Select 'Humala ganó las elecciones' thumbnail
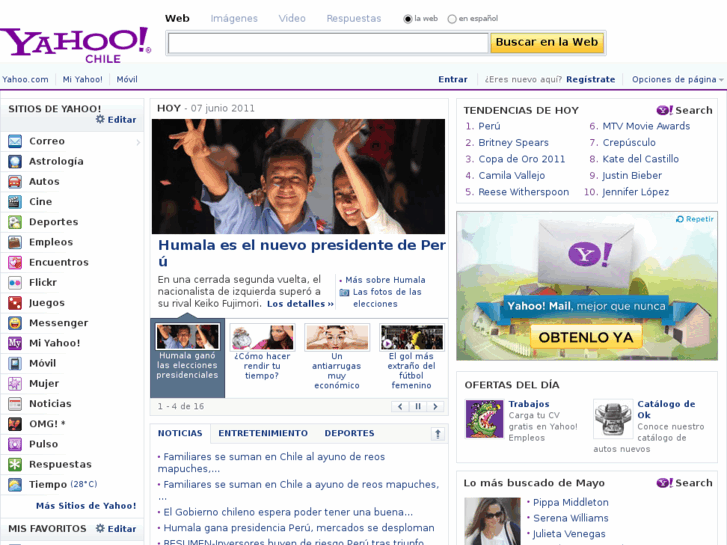 coord(187,337)
